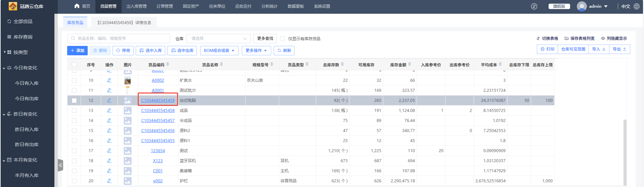Open product link C1034445545458
Screen dimensions: 644x187
pyautogui.click(x=158, y=111)
